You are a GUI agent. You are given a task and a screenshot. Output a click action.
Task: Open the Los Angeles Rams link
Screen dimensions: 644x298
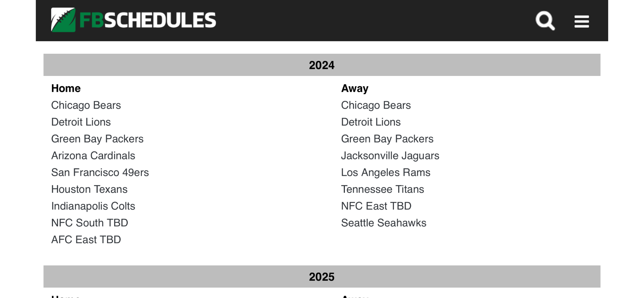pyautogui.click(x=385, y=173)
